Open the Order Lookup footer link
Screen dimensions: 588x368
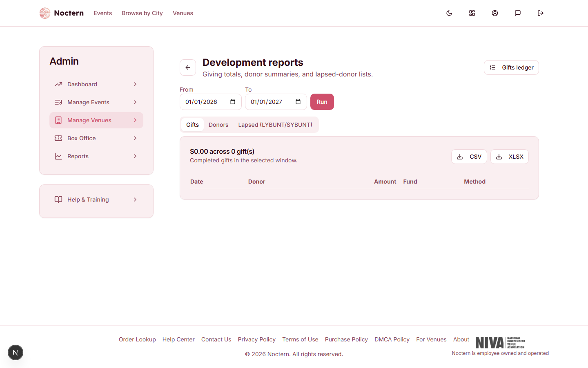tap(137, 339)
